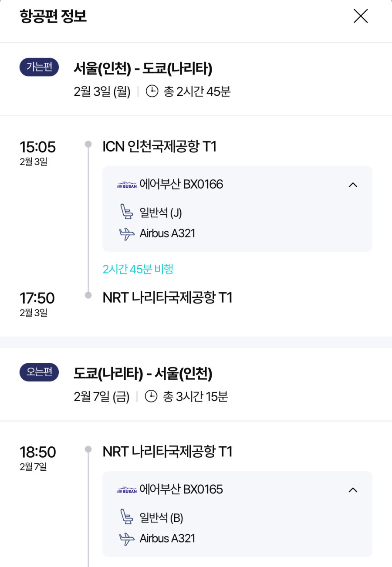Click the ICN 인천국제공항 T1 departure label

(x=159, y=147)
